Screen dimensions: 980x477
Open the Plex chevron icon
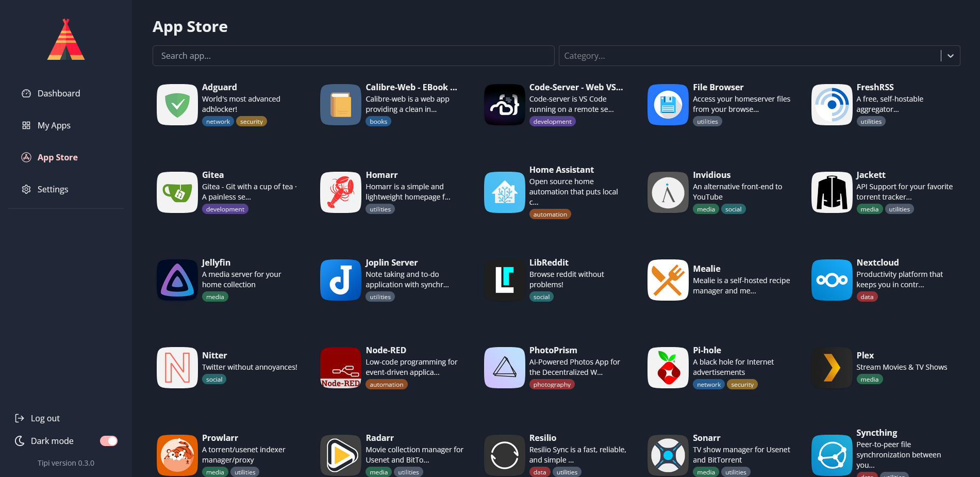832,368
